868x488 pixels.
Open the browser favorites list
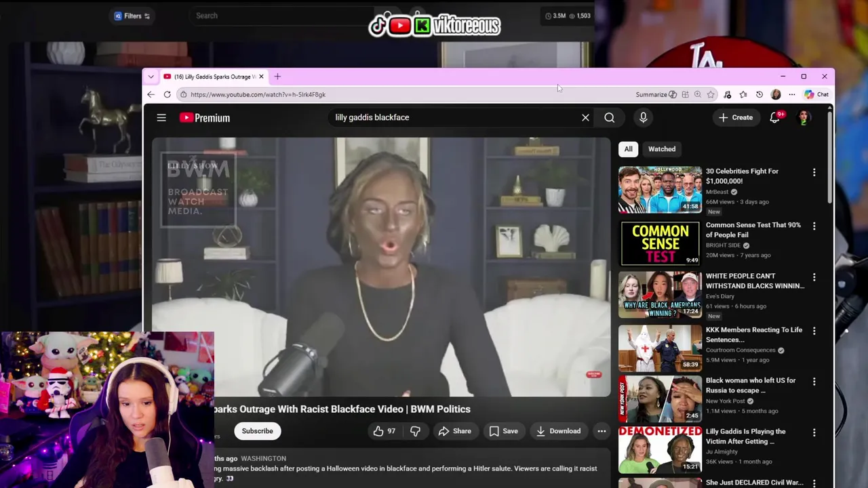743,95
